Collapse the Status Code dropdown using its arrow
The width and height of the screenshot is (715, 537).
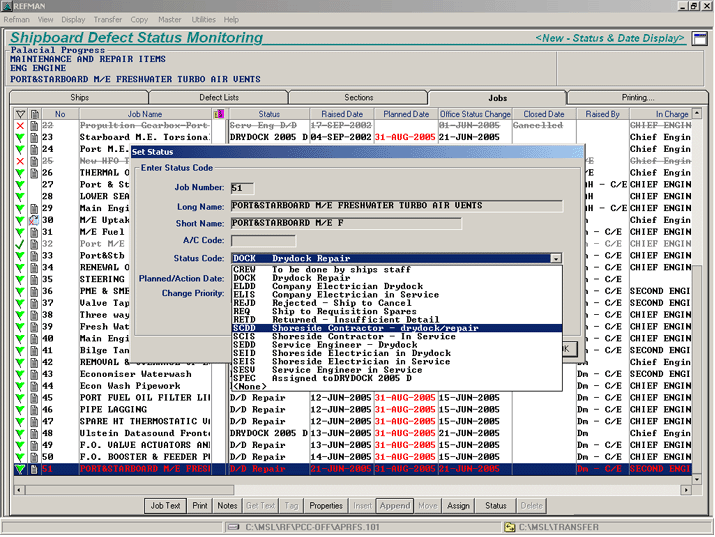click(x=555, y=259)
